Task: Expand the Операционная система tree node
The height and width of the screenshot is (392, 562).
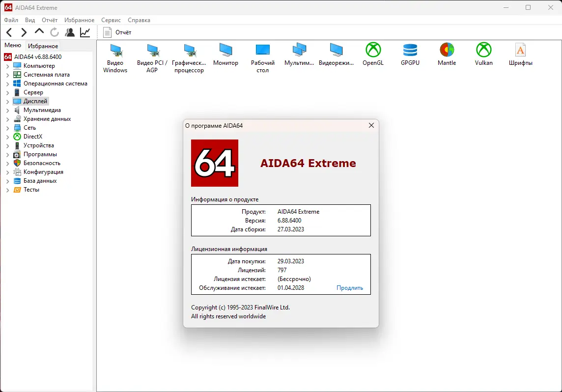Action: [x=7, y=84]
